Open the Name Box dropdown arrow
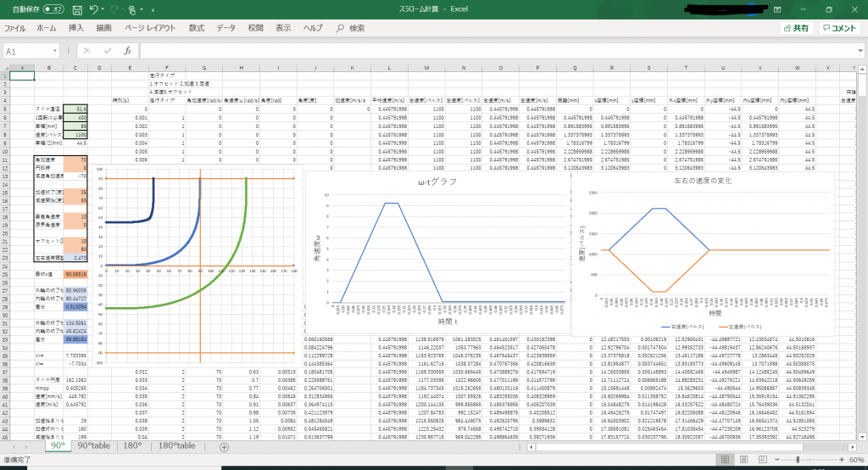Image resolution: width=868 pixels, height=470 pixels. click(55, 51)
